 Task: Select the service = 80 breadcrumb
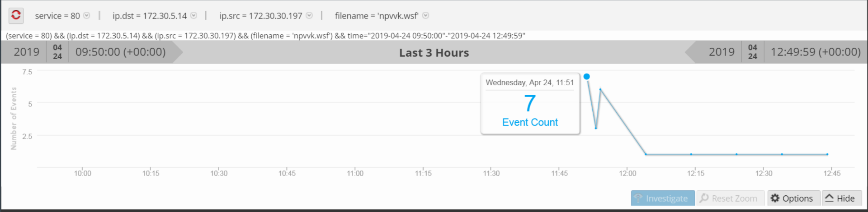coord(57,16)
